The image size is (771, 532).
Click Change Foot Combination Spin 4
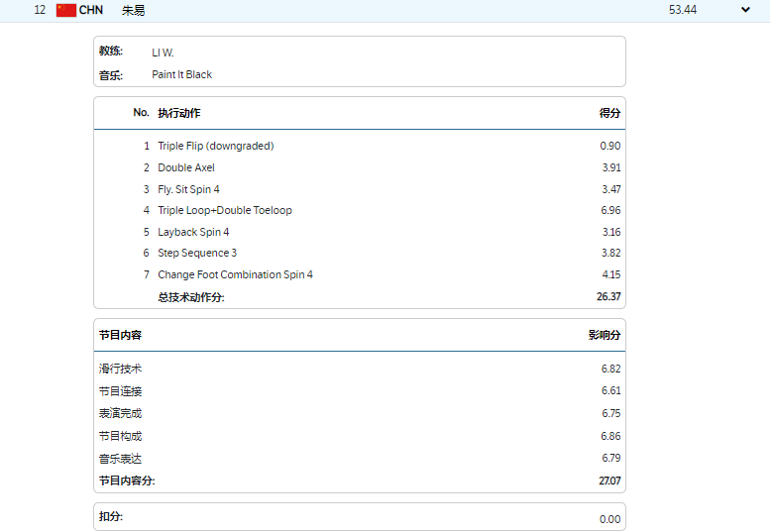[x=235, y=274]
